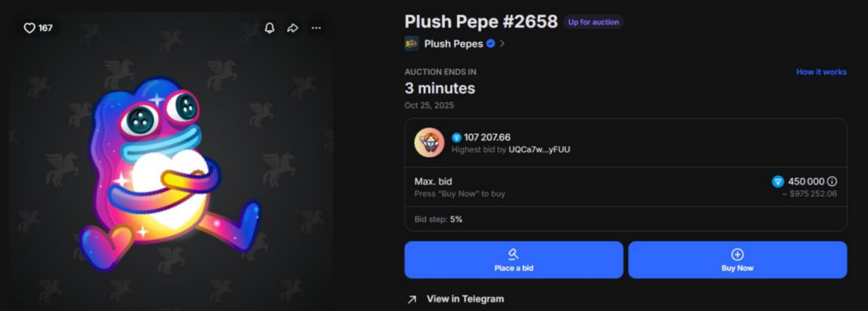Open the three-dots more menu
Image resolution: width=868 pixels, height=311 pixels.
(x=316, y=28)
